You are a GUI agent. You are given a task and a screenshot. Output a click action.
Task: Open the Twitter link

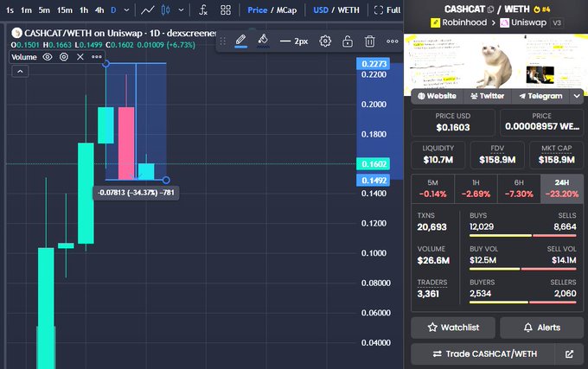[x=488, y=96]
